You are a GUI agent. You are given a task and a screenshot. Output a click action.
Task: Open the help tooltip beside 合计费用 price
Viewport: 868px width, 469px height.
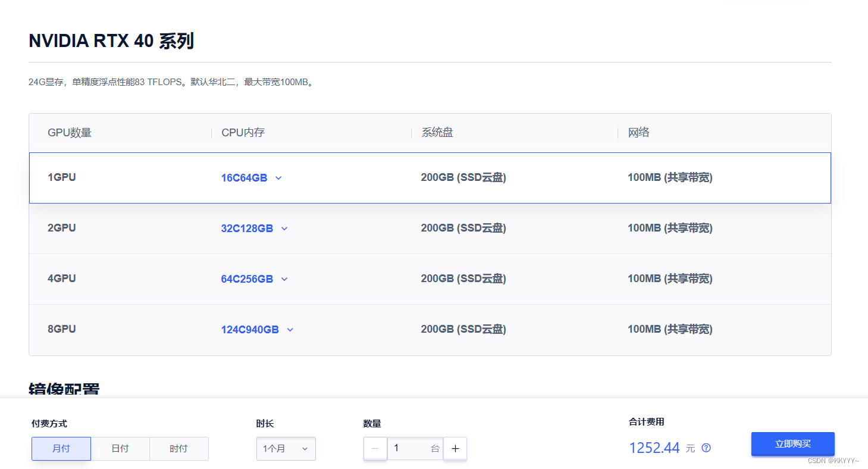click(x=706, y=448)
